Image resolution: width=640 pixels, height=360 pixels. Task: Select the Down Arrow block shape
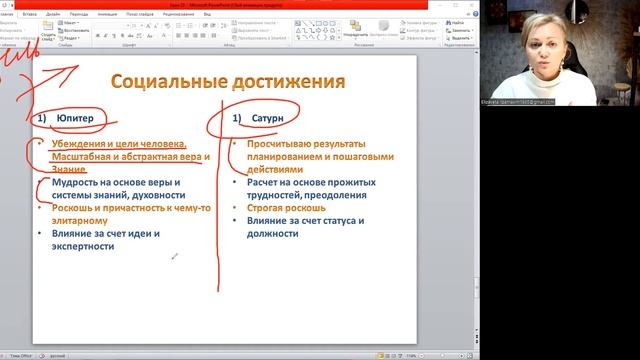326,31
